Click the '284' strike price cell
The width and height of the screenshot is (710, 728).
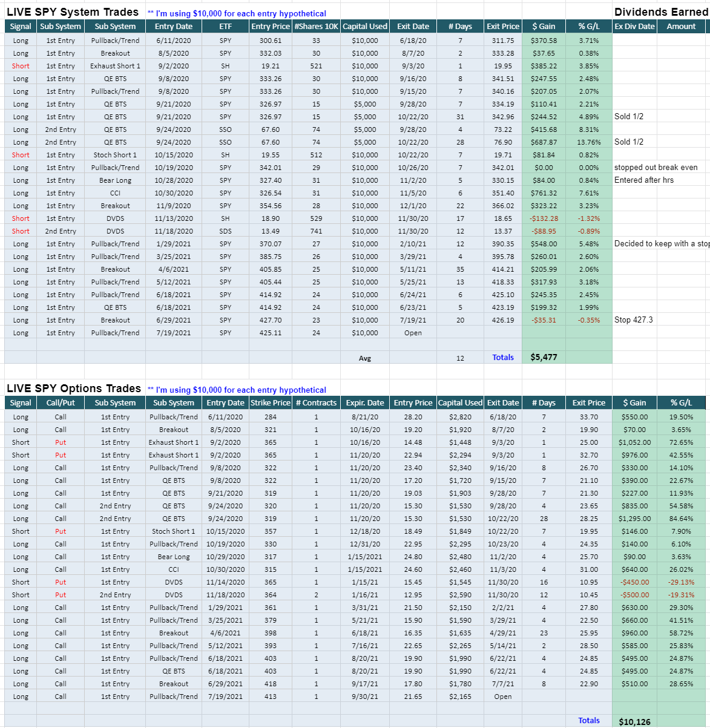point(271,417)
